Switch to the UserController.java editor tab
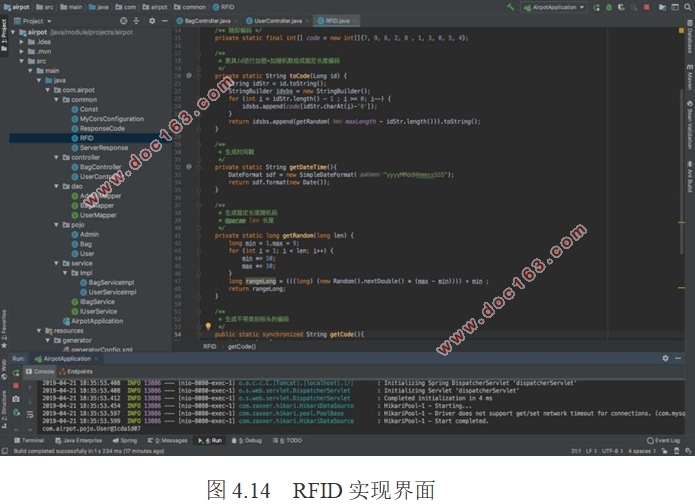Screen dimensions: 695x504 coord(277,21)
